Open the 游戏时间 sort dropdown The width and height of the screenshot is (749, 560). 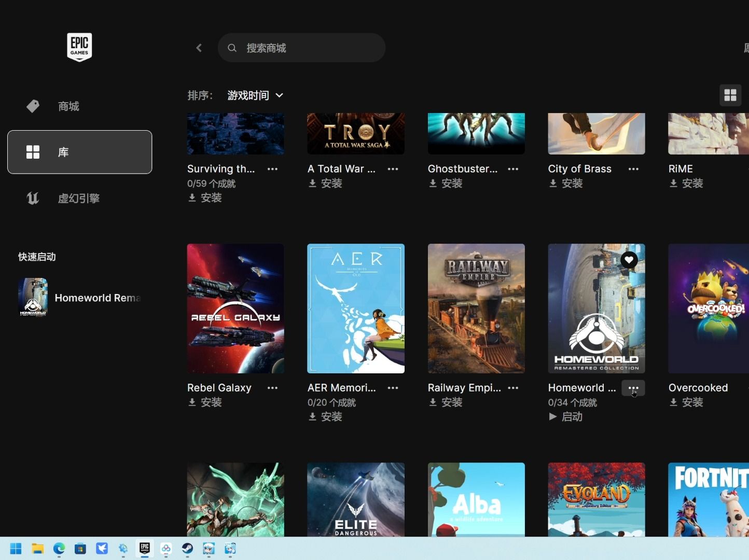point(255,95)
